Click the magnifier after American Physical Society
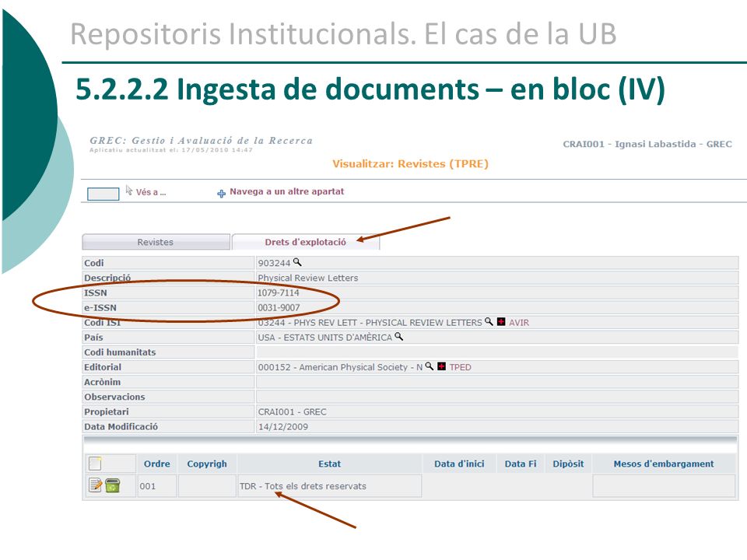The width and height of the screenshot is (747, 560). 430,366
